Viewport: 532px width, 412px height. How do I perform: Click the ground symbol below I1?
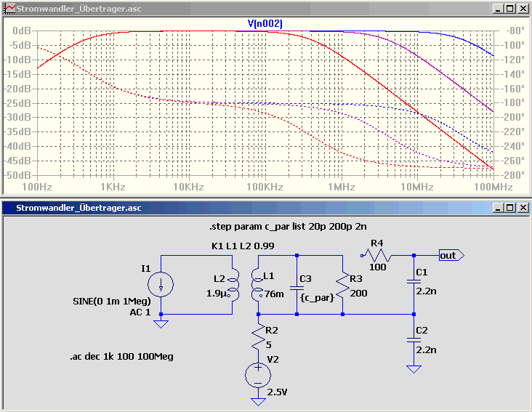pyautogui.click(x=161, y=324)
